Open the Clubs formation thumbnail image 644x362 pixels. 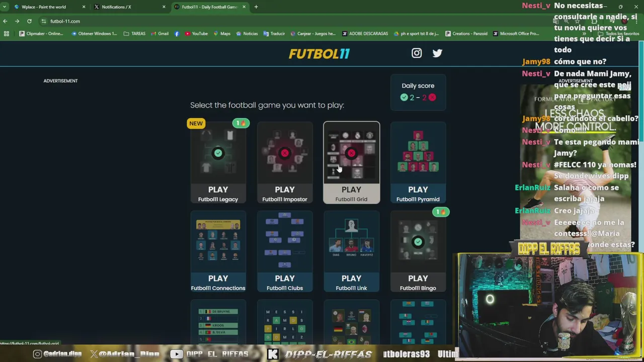pyautogui.click(x=285, y=242)
